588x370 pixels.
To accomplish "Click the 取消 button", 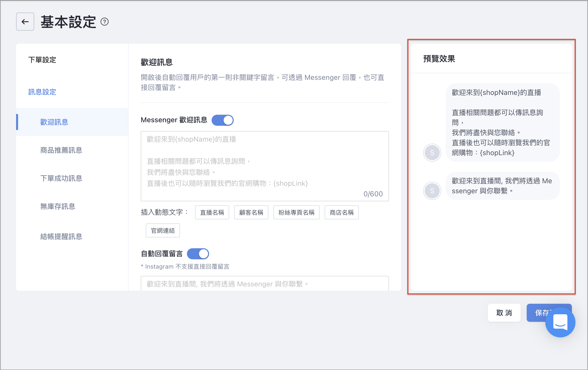I will (504, 313).
